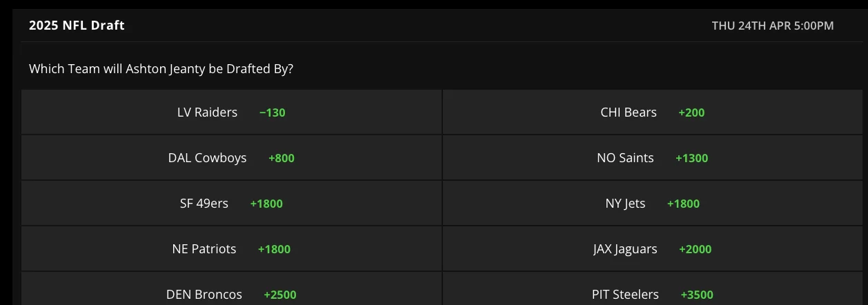Pick the CHI Bears betting option
This screenshot has width=868, height=305.
652,112
